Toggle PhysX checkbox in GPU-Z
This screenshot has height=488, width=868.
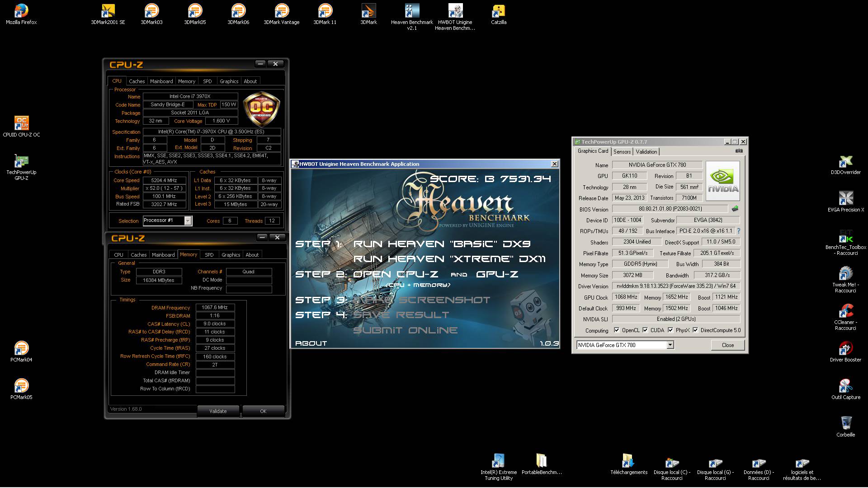click(670, 330)
